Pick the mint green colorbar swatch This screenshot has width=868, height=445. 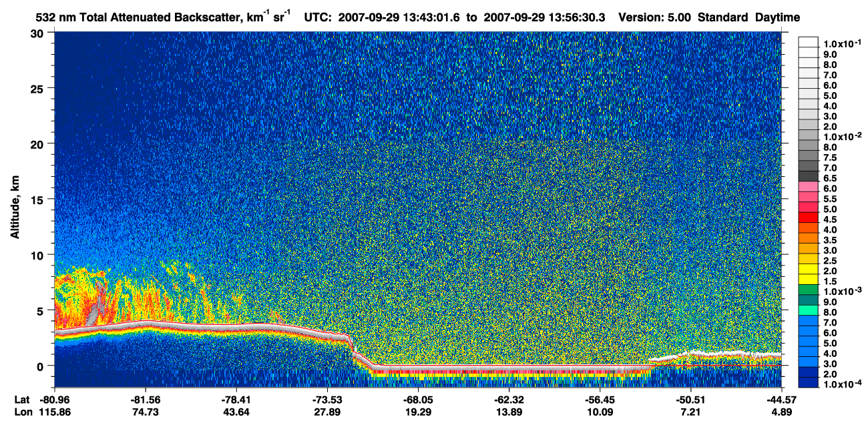pyautogui.click(x=809, y=310)
